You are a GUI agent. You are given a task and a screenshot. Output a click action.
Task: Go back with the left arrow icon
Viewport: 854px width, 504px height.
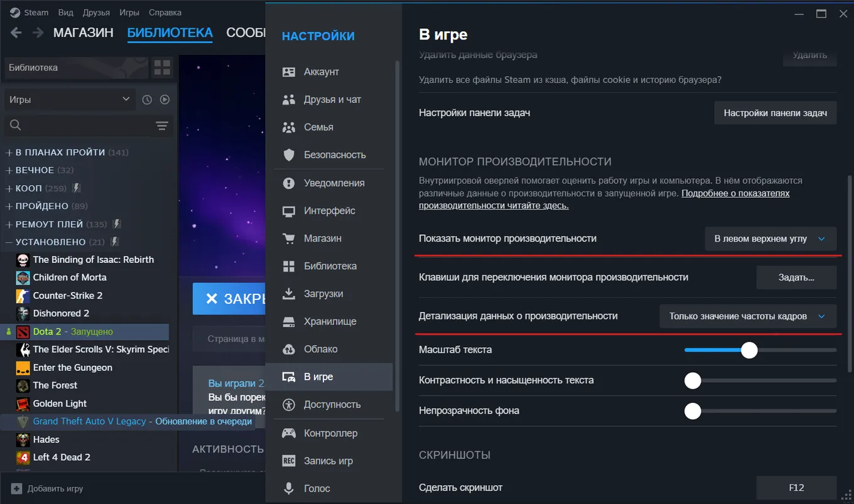16,33
